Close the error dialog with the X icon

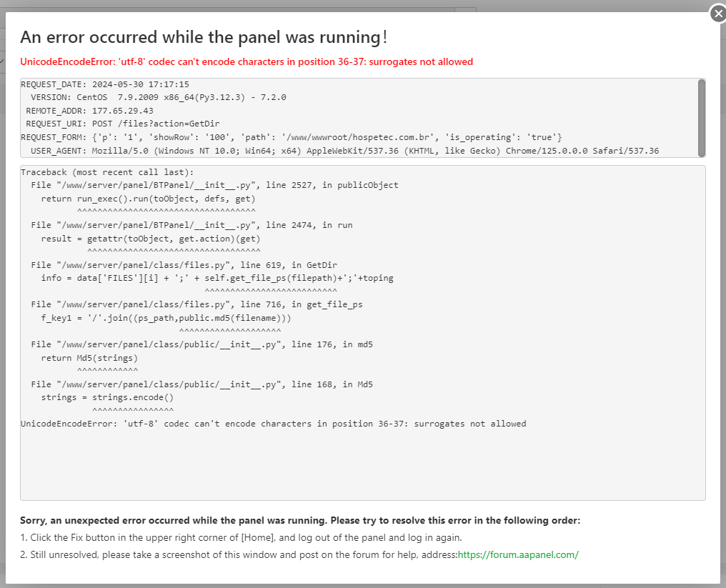717,14
